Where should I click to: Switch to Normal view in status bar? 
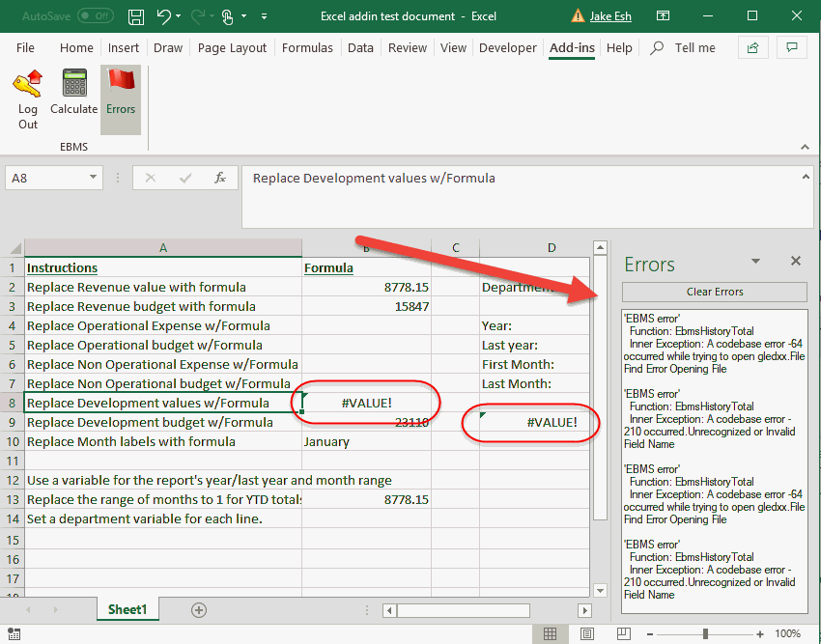550,634
